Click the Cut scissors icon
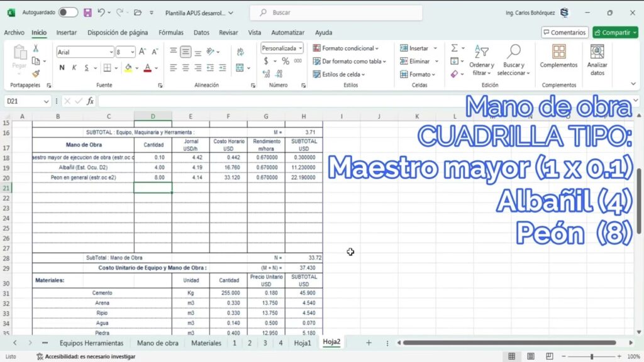The width and height of the screenshot is (644, 362). (36, 48)
